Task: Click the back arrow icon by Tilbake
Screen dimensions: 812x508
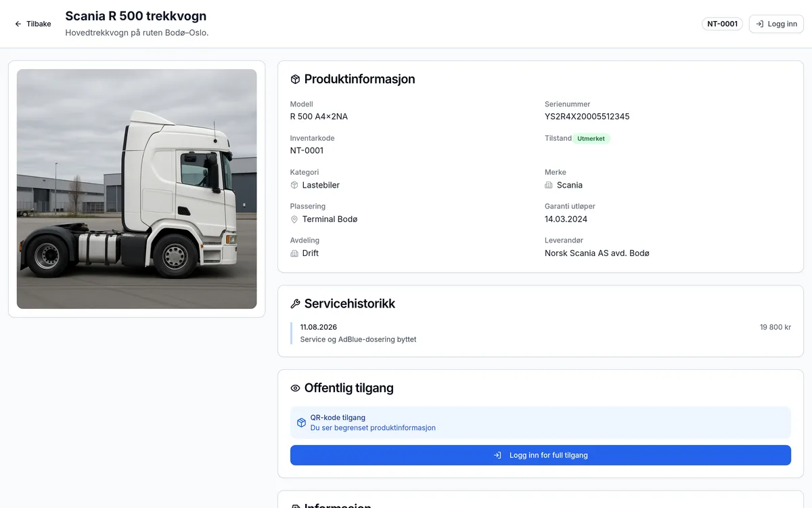Action: tap(18, 24)
